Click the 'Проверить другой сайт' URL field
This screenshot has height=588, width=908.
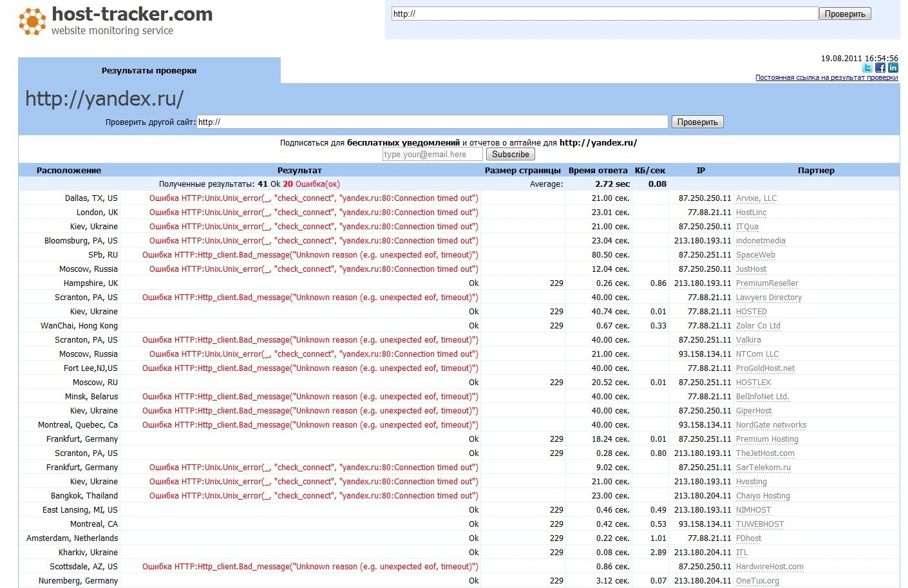click(431, 122)
